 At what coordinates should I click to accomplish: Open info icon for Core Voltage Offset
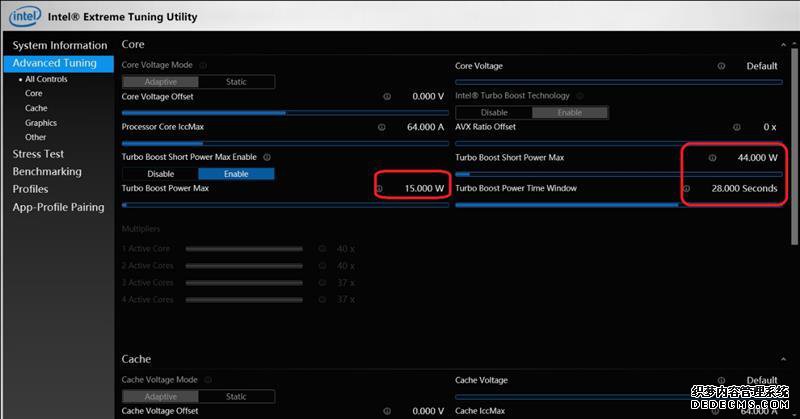click(387, 96)
